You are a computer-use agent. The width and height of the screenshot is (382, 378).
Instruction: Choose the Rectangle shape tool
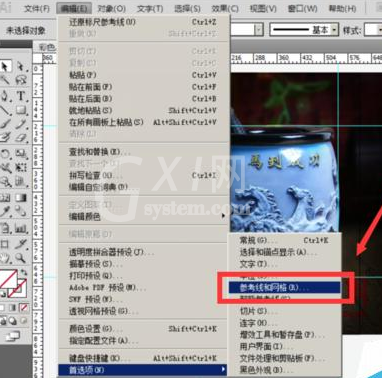tap(21, 110)
